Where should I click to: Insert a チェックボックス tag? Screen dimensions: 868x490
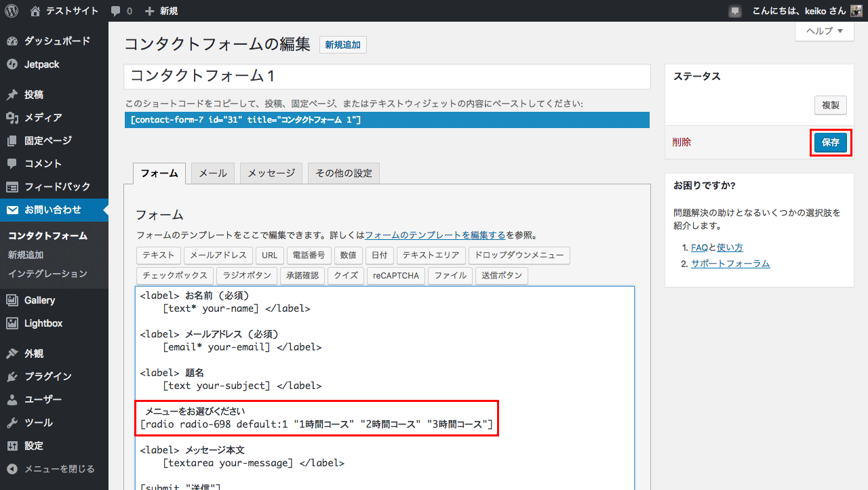pos(175,276)
